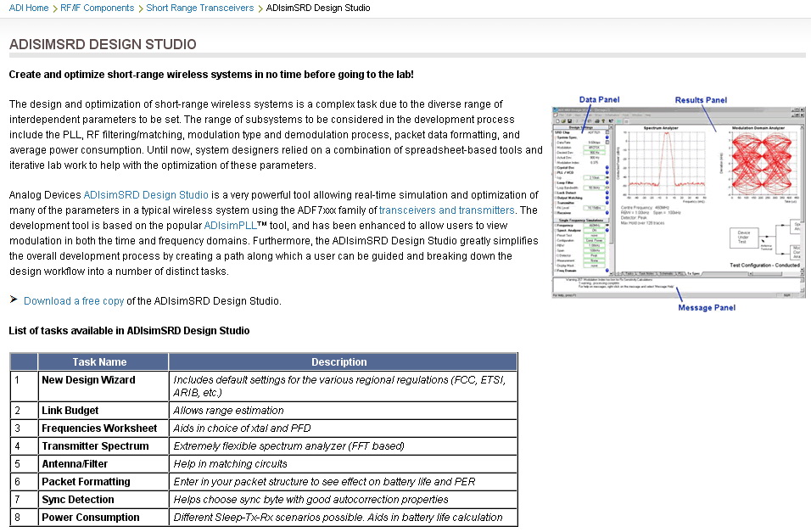Click the Download a free copy link
811x532 pixels.
74,301
